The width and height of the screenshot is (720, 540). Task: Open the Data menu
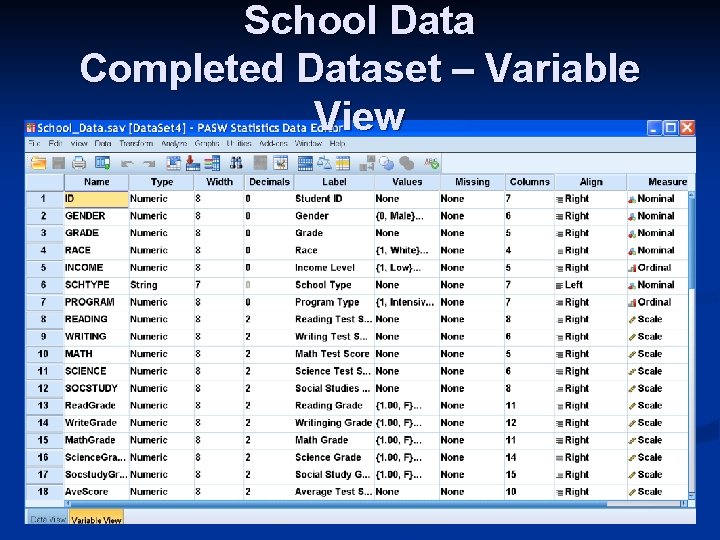[103, 143]
